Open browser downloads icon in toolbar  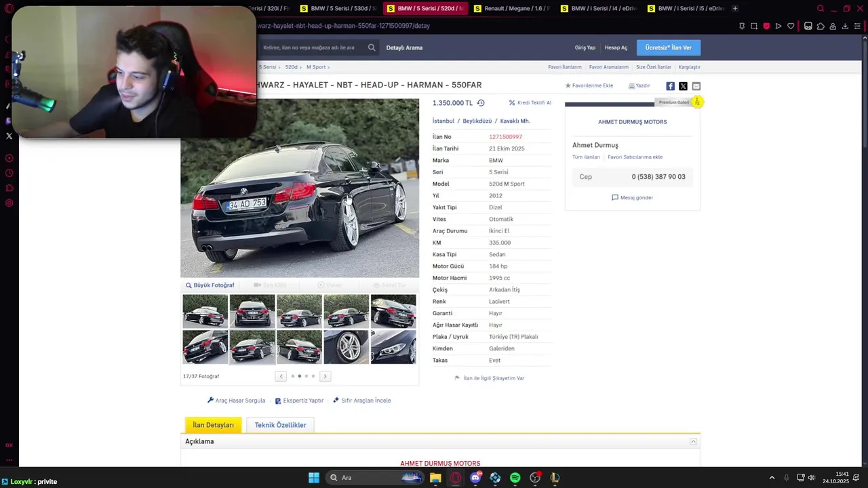click(x=845, y=26)
